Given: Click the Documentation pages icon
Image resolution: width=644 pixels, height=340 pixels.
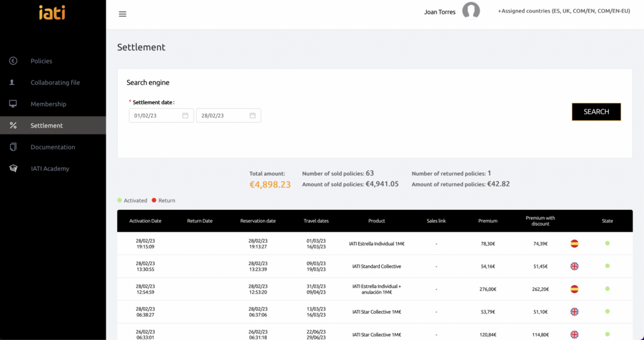Looking at the screenshot, I should click(13, 147).
